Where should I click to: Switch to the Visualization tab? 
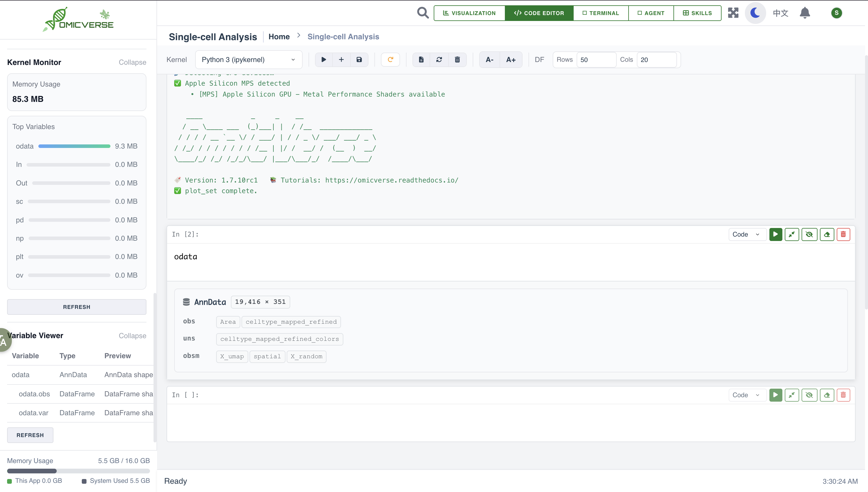click(469, 13)
